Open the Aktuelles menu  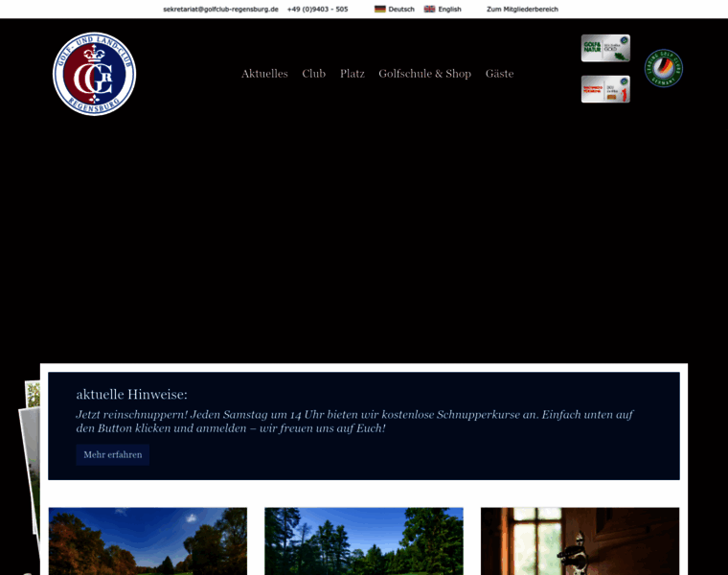[264, 74]
